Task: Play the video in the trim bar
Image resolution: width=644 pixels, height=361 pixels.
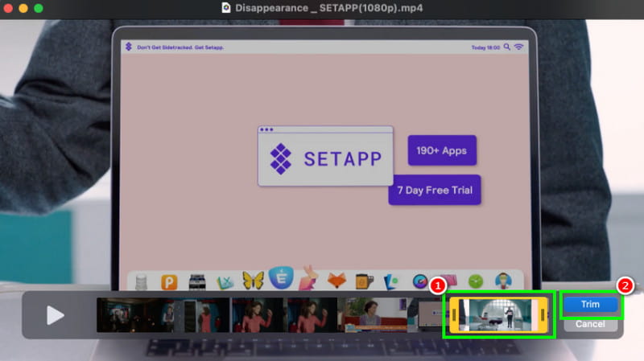Action: [55, 315]
